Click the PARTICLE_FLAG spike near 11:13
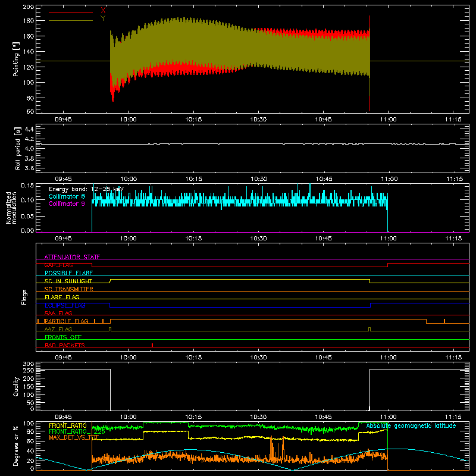476x476 pixels. tap(444, 321)
